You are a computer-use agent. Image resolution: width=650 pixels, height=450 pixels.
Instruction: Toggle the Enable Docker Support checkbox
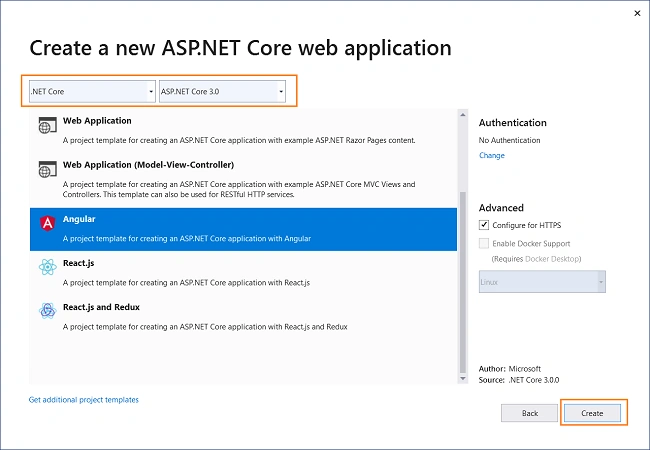click(x=484, y=243)
